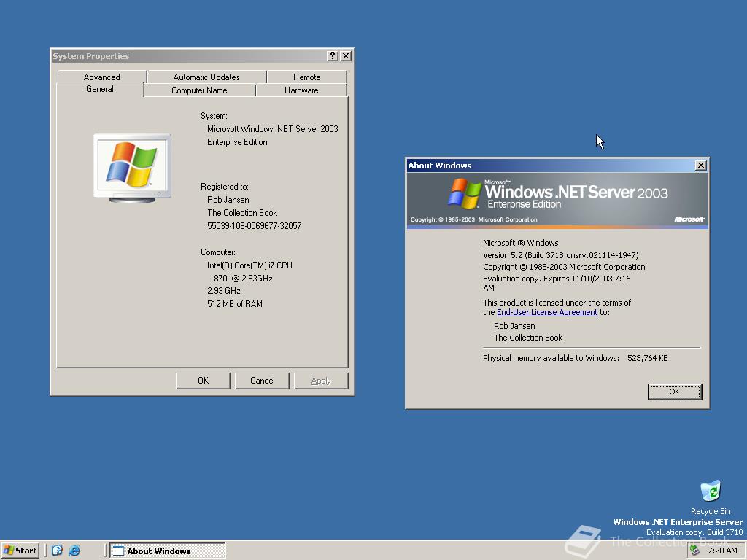
Task: Close the System Properties dialog
Action: [x=346, y=55]
